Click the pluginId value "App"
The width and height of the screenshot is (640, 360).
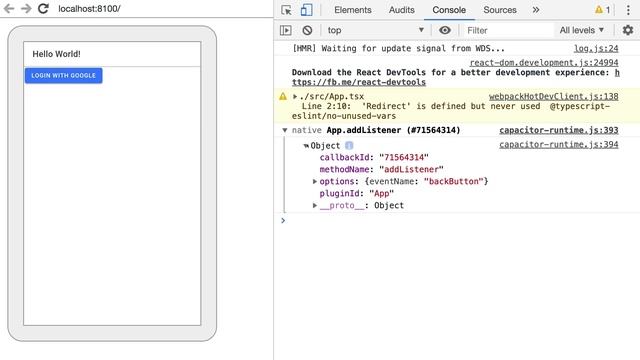pos(382,193)
